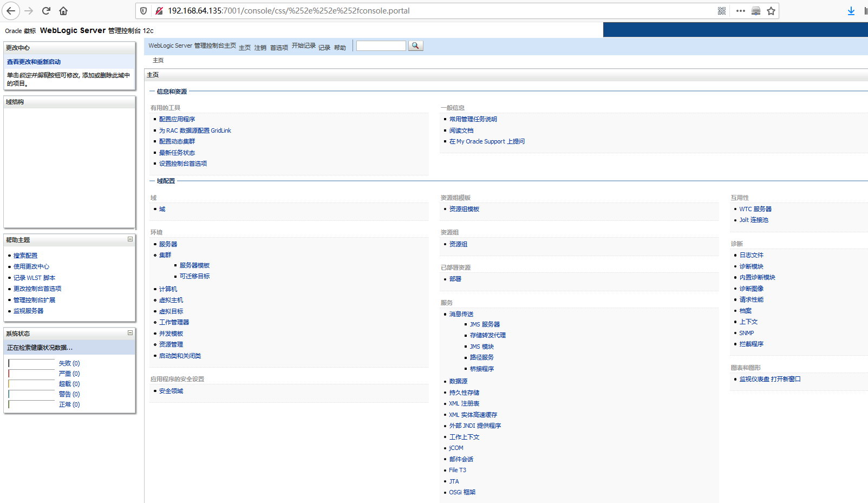Click Jolt 连接池 link
Image resolution: width=868 pixels, height=503 pixels.
[754, 220]
